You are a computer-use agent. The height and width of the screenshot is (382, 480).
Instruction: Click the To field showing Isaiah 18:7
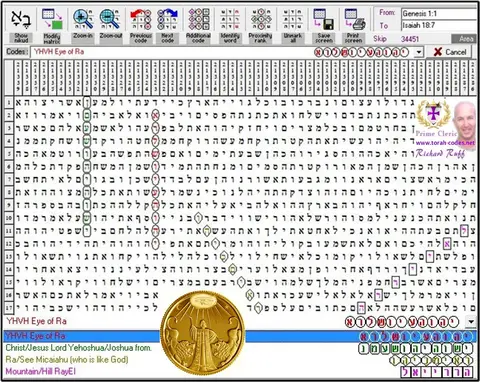(x=439, y=25)
